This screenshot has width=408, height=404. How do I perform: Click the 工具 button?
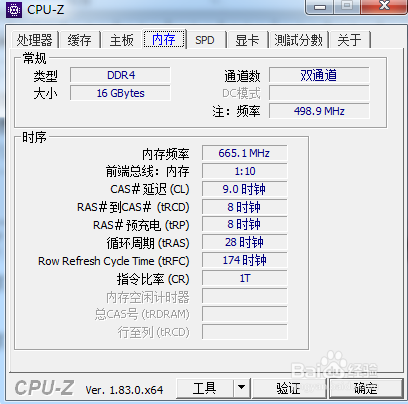point(204,388)
